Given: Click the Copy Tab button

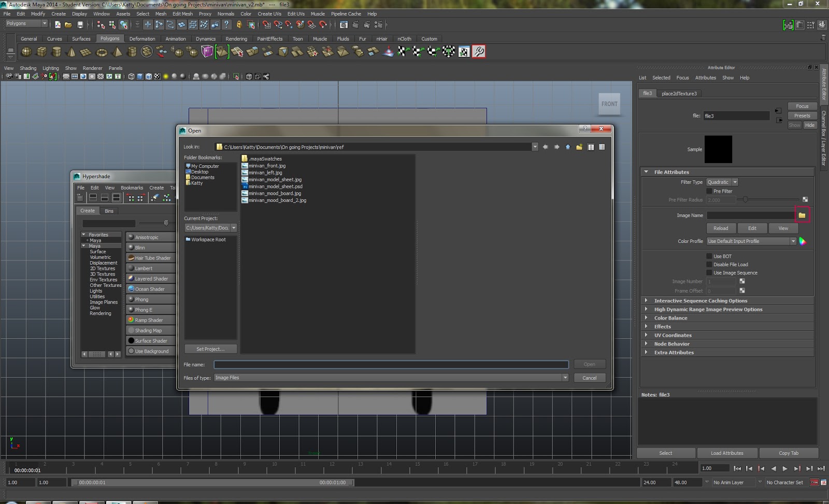Looking at the screenshot, I should click(789, 453).
